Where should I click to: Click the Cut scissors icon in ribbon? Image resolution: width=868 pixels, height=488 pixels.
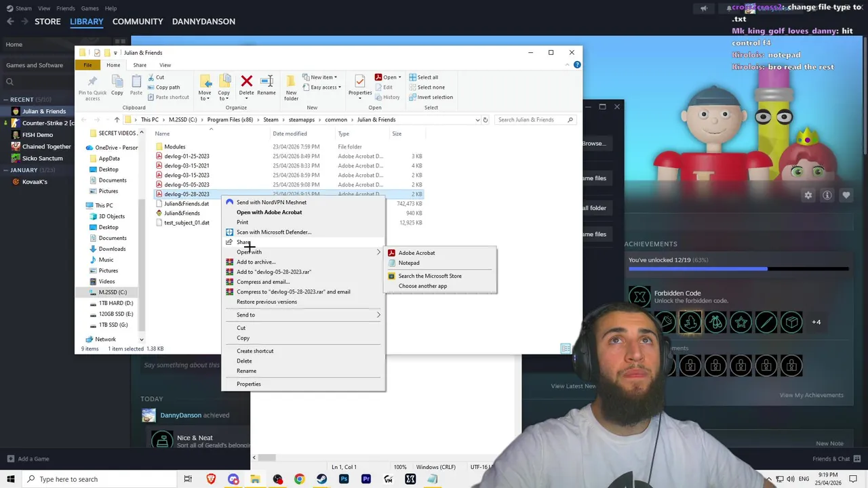(x=151, y=77)
